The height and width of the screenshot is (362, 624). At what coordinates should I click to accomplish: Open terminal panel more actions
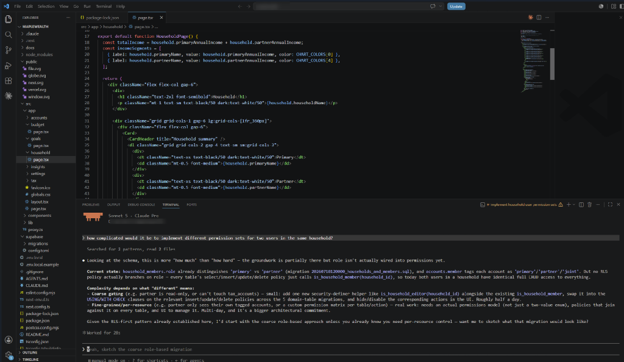[x=598, y=204]
